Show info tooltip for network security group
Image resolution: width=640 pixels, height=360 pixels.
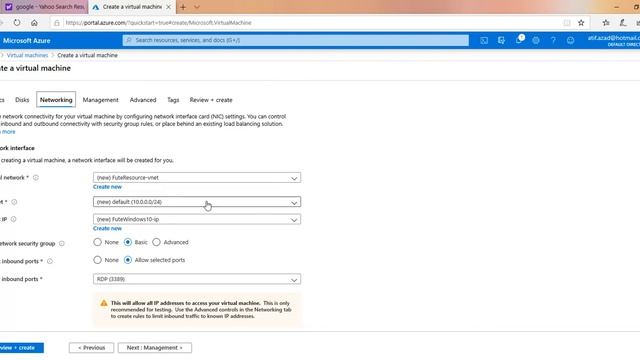pos(62,244)
